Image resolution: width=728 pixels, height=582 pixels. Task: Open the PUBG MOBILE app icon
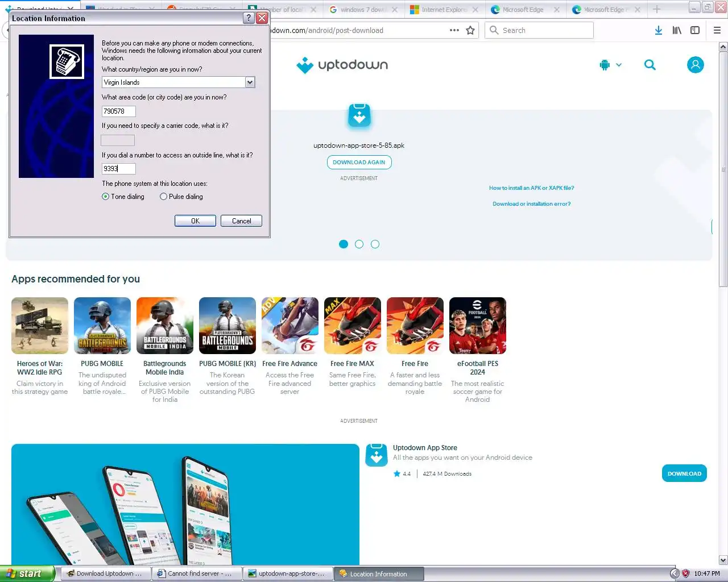click(x=102, y=326)
